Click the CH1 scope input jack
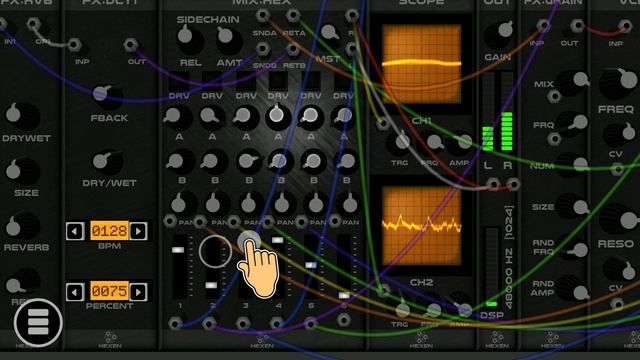This screenshot has width=640, height=360. tap(382, 123)
